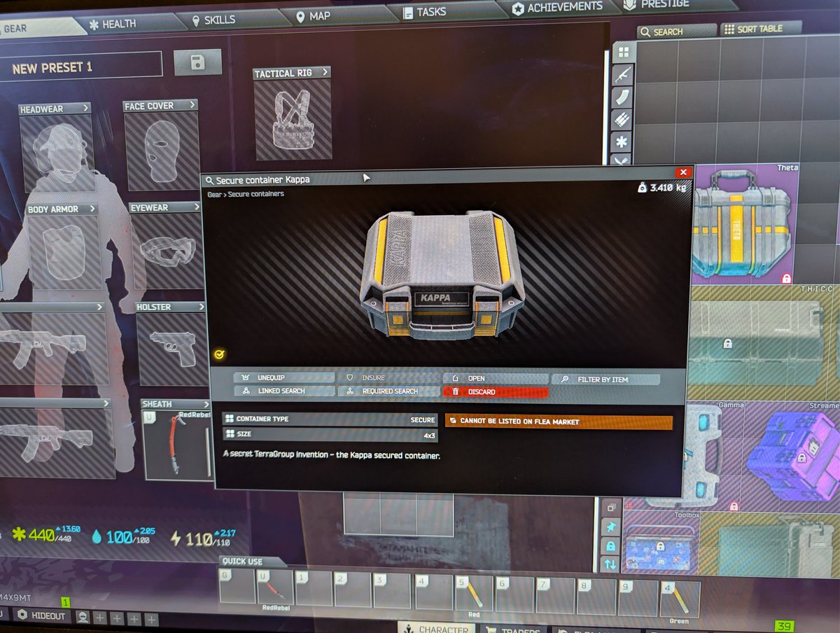Open the Traders bottom tab

tap(513, 629)
